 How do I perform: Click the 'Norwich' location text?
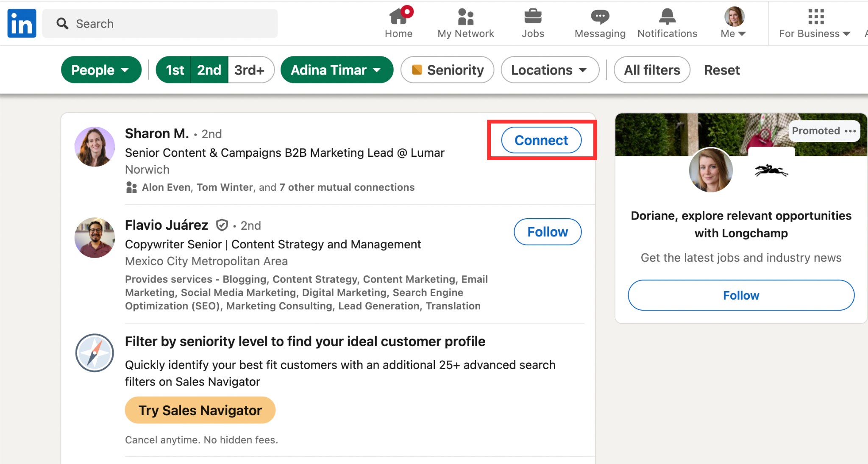point(147,169)
